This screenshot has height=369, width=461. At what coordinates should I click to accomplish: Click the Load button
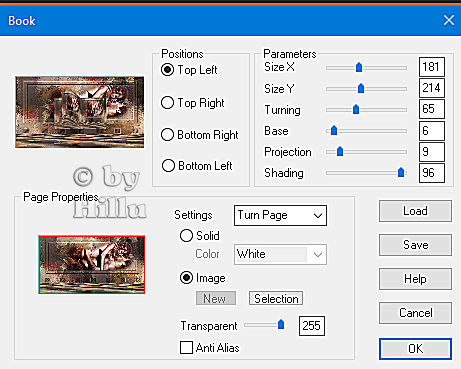point(415,211)
